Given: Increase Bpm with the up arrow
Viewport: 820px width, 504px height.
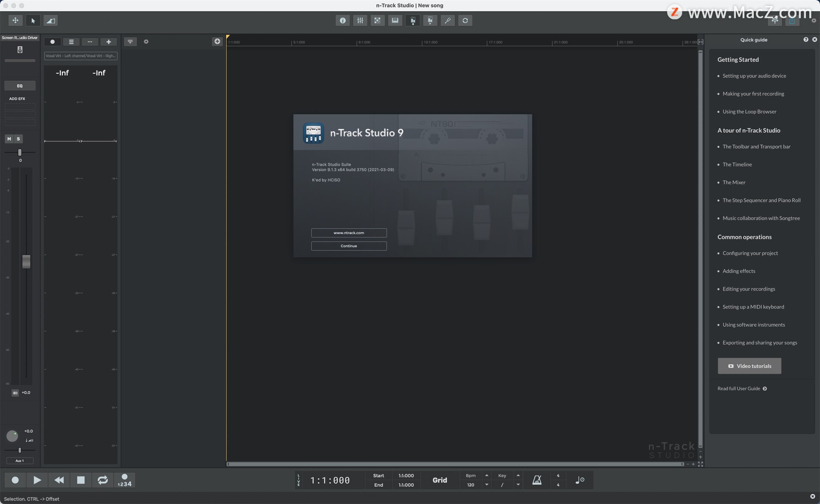Looking at the screenshot, I should 486,475.
